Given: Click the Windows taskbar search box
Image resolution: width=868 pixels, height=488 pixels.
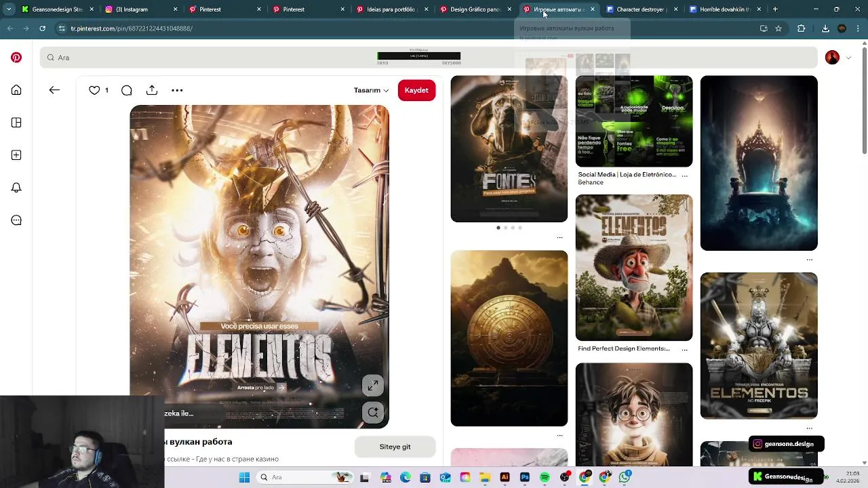Looking at the screenshot, I should [x=305, y=477].
